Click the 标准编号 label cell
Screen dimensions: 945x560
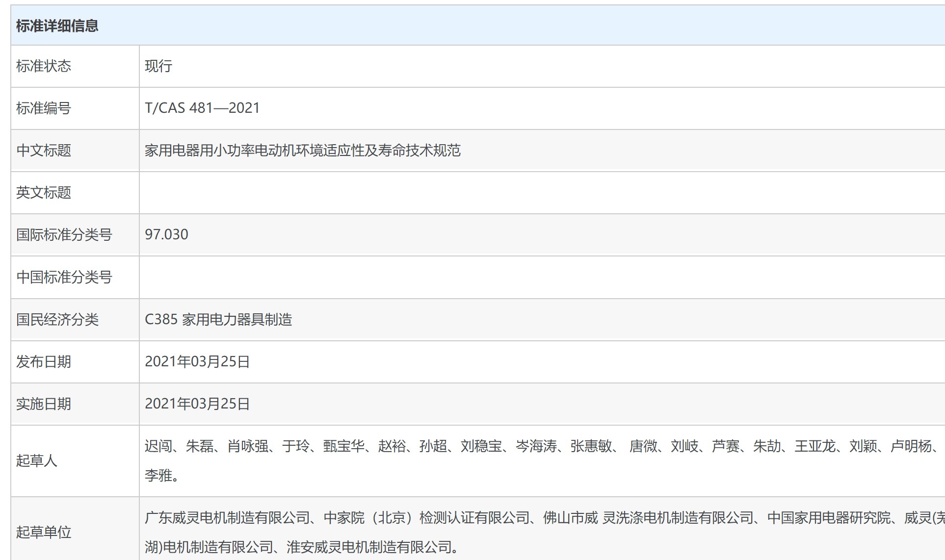[x=44, y=108]
